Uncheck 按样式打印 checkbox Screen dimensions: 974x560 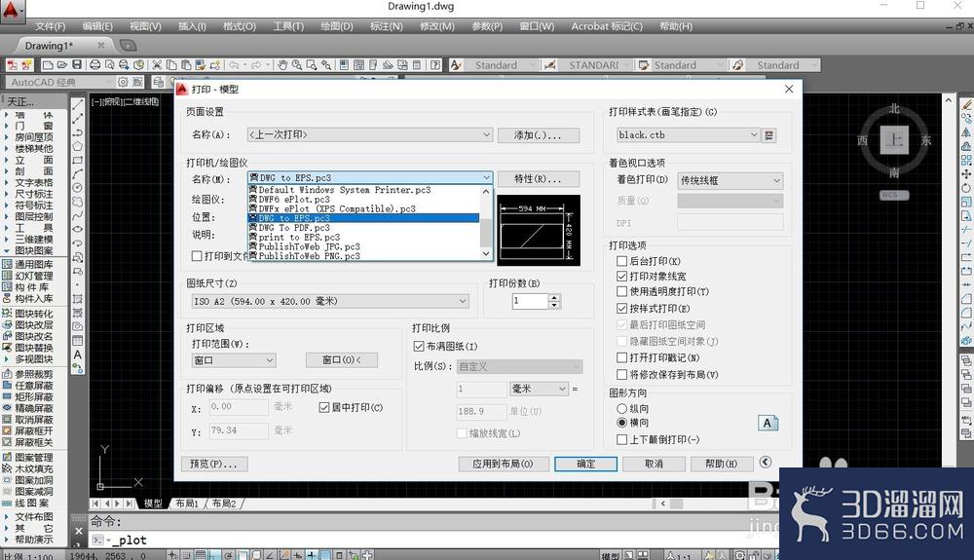pos(621,308)
